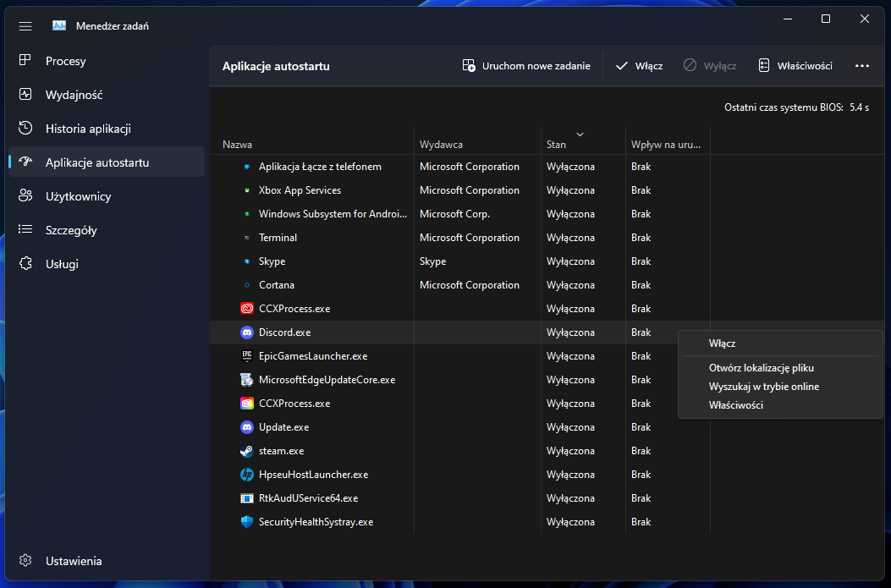Click the Xbox App Services icon
The height and width of the screenshot is (588, 891).
pyautogui.click(x=246, y=190)
